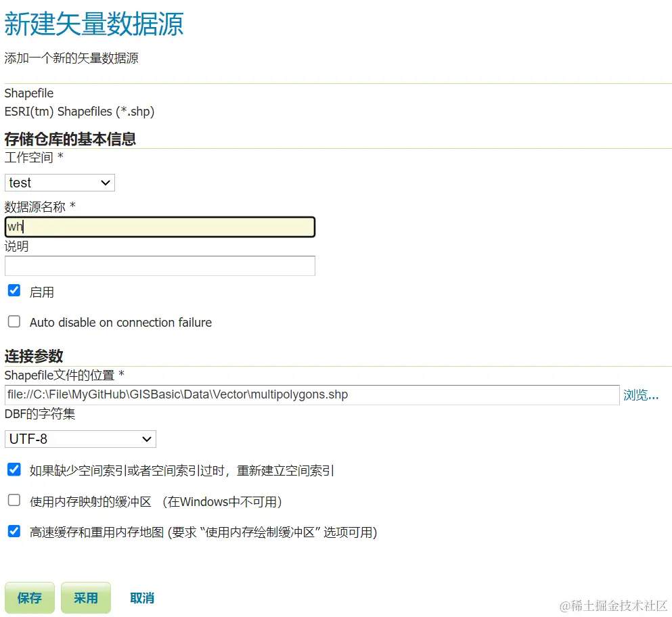The height and width of the screenshot is (617, 672).
Task: Click the 采用 apply button
Action: click(x=85, y=597)
